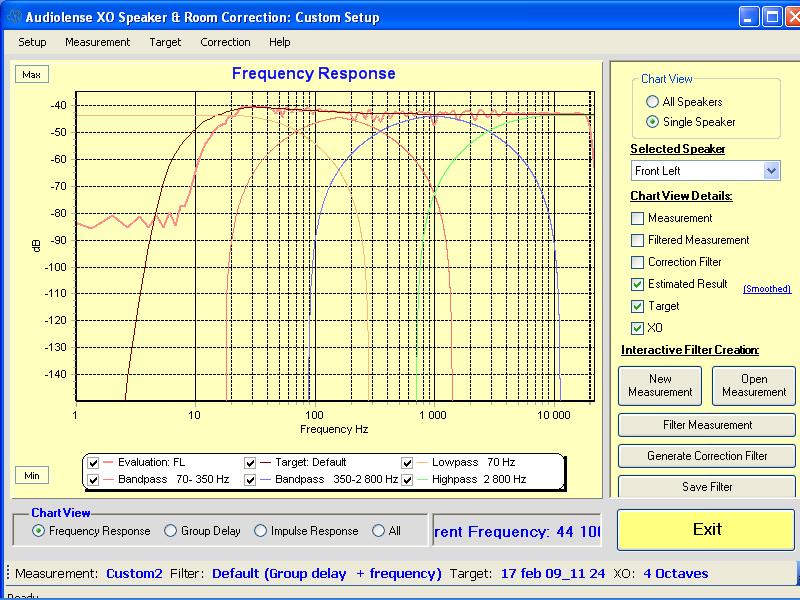The height and width of the screenshot is (600, 800).
Task: Click the 'Frequency Hz' axis label
Action: 334,429
